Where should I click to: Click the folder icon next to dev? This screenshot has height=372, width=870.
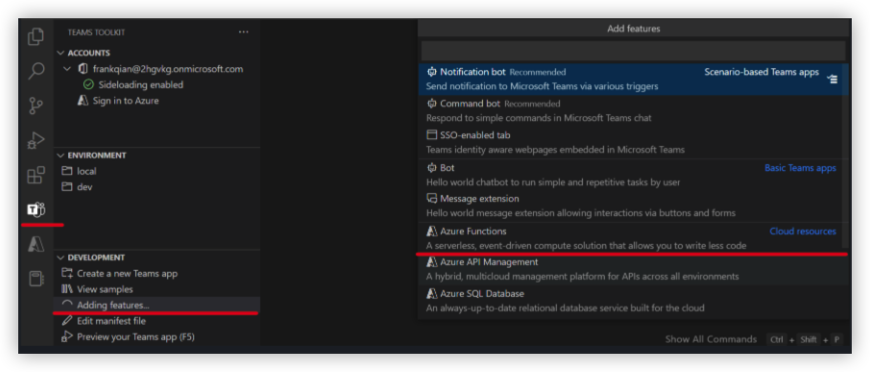point(67,187)
